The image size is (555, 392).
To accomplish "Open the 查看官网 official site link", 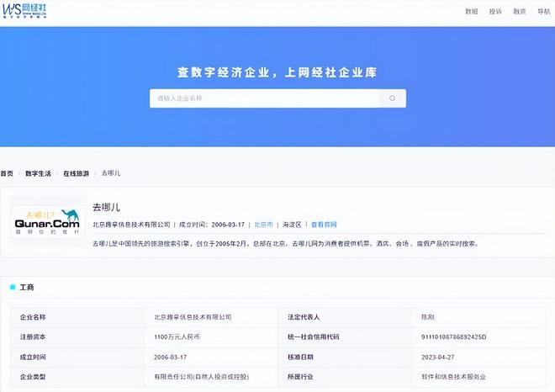I will (324, 225).
